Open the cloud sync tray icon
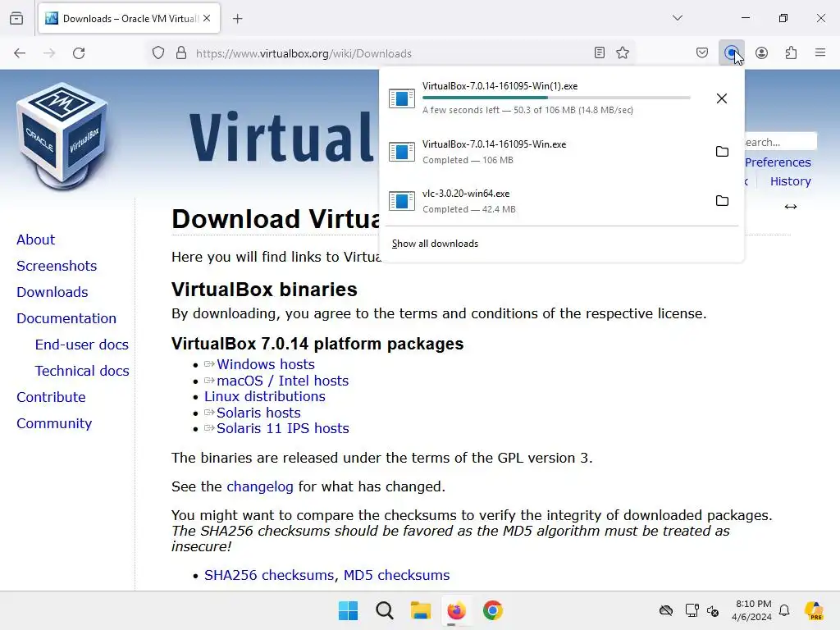The image size is (840, 630). 666,610
